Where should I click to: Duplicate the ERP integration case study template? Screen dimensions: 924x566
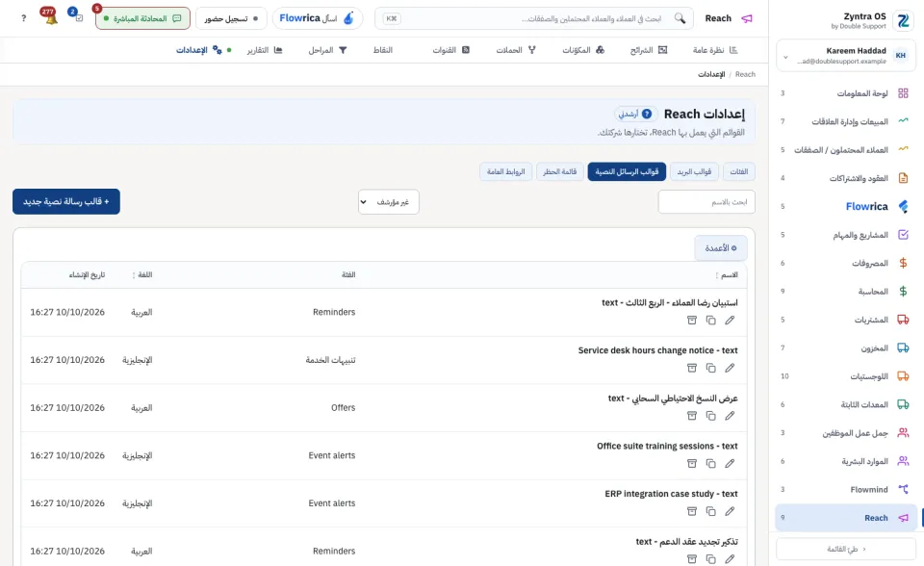[710, 511]
